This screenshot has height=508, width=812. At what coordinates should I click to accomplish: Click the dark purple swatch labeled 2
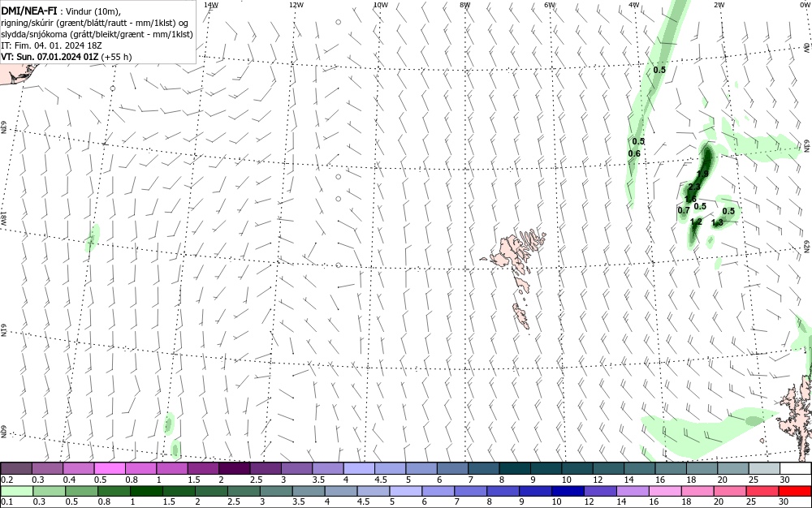[234, 469]
